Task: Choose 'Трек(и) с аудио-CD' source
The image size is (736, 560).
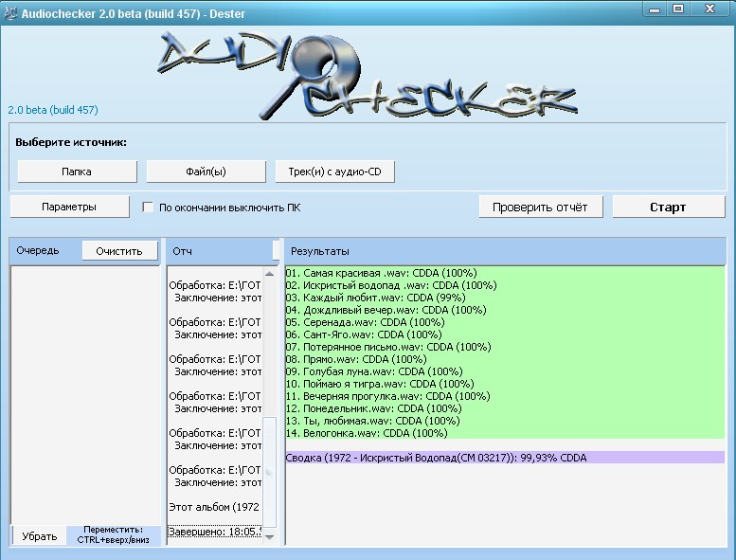Action: tap(334, 172)
